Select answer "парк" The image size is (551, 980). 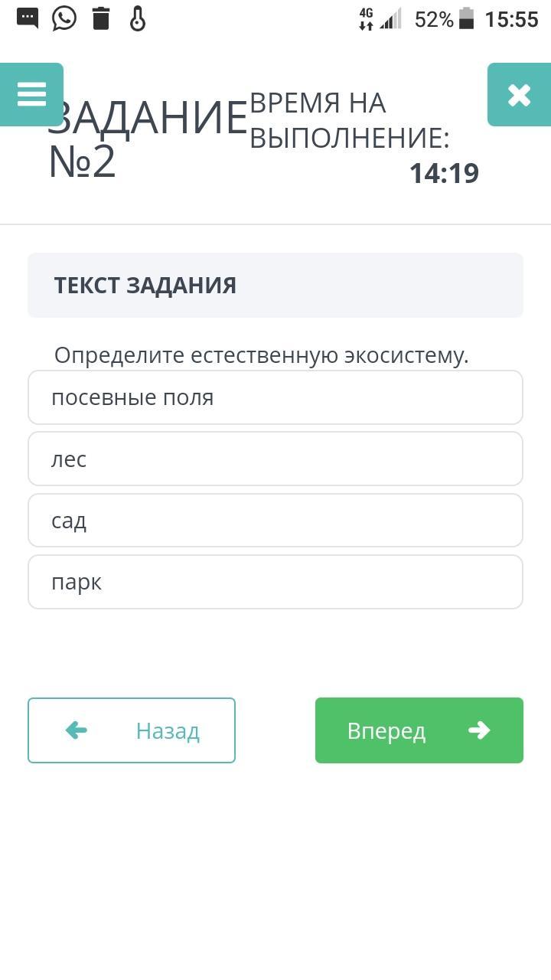[275, 582]
